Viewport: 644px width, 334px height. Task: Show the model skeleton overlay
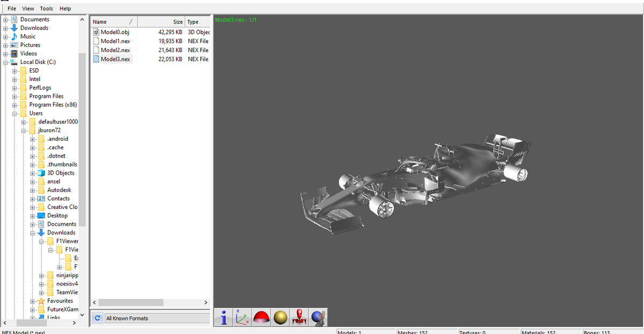(298, 317)
